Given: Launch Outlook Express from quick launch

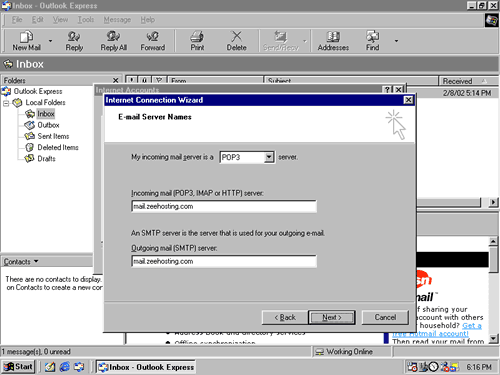Looking at the screenshot, I should [79, 367].
